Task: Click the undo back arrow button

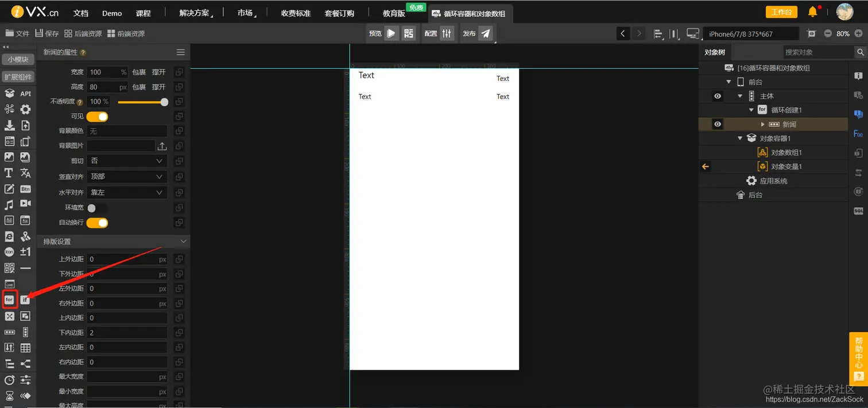Action: (x=623, y=33)
